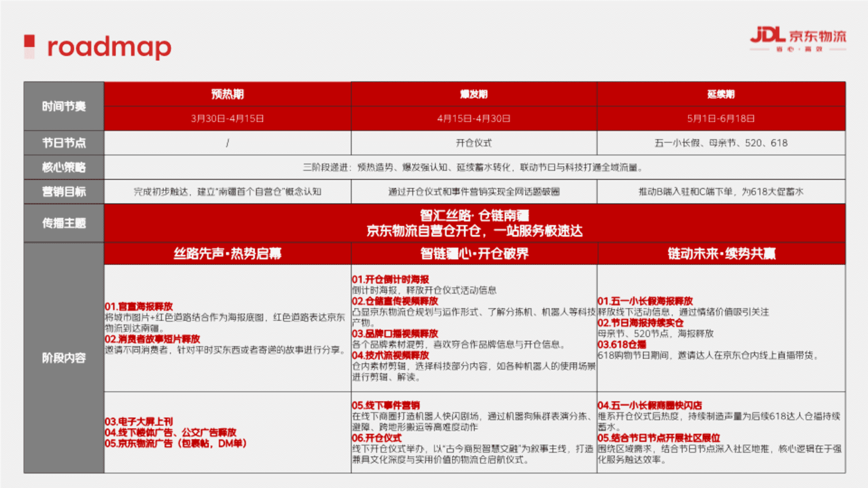Click the 延续期 column header

coord(721,94)
